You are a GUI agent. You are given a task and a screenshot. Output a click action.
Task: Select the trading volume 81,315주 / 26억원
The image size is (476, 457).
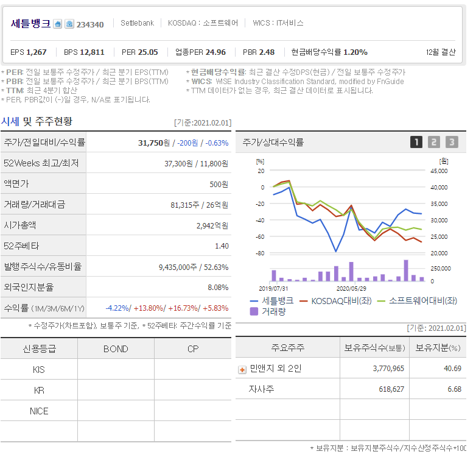tap(199, 205)
